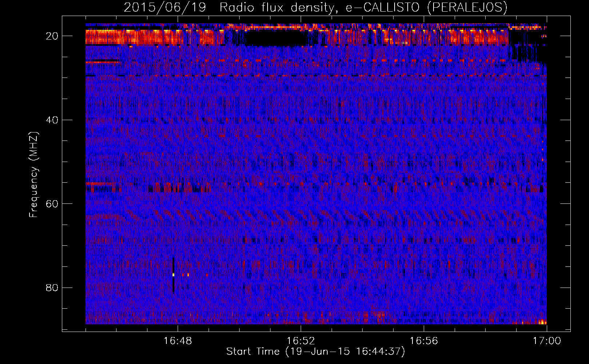Click frequency tick label 40

point(52,120)
